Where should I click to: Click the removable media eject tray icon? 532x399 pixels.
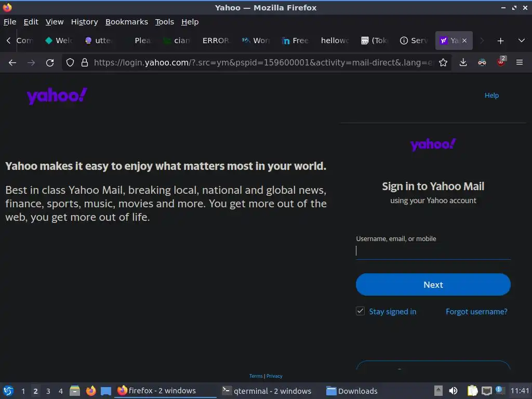point(438,391)
